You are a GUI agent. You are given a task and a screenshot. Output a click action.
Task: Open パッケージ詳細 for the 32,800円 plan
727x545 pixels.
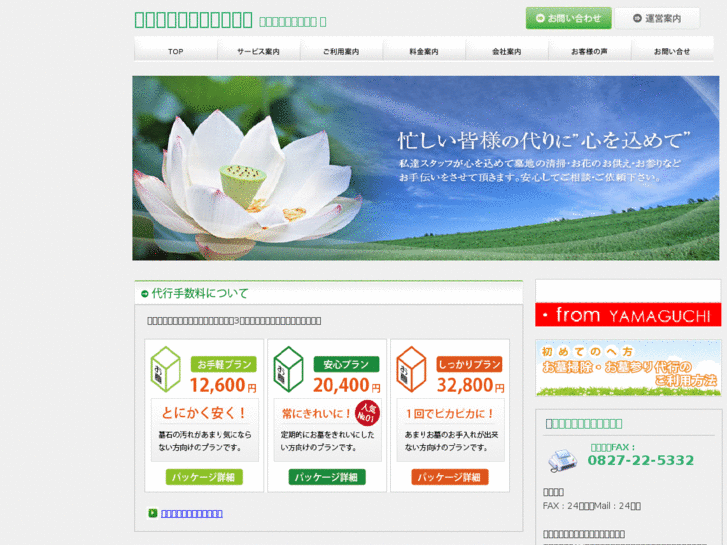point(450,477)
